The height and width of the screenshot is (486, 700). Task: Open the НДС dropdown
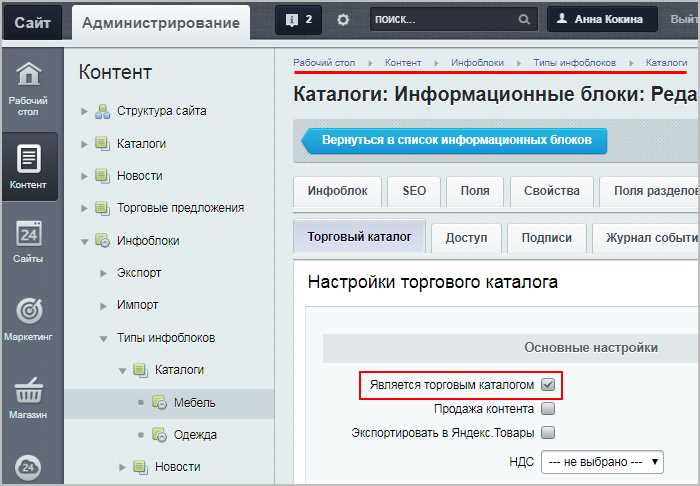(x=602, y=462)
